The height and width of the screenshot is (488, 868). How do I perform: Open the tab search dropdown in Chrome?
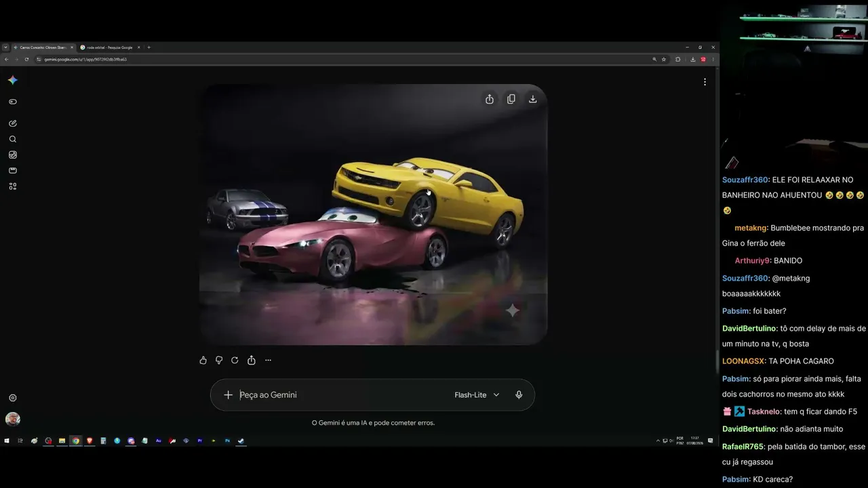(5, 47)
